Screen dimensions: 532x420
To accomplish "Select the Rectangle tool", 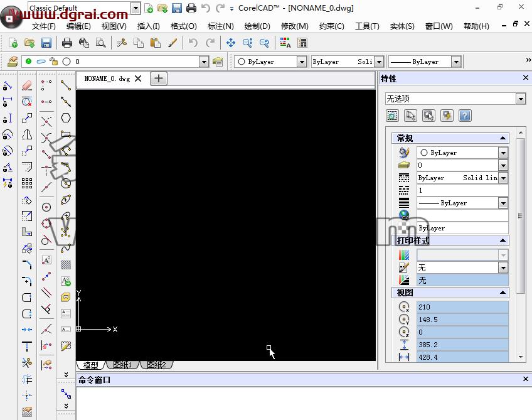I will pos(66,134).
